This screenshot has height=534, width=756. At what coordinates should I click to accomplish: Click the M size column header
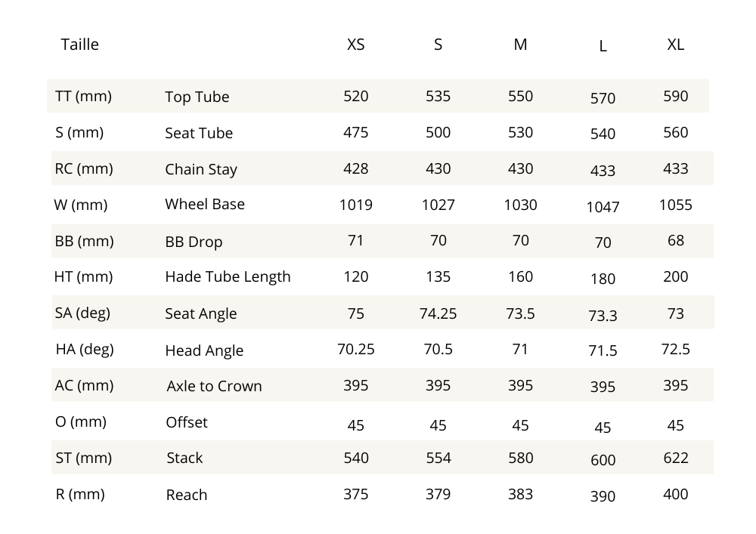(520, 45)
